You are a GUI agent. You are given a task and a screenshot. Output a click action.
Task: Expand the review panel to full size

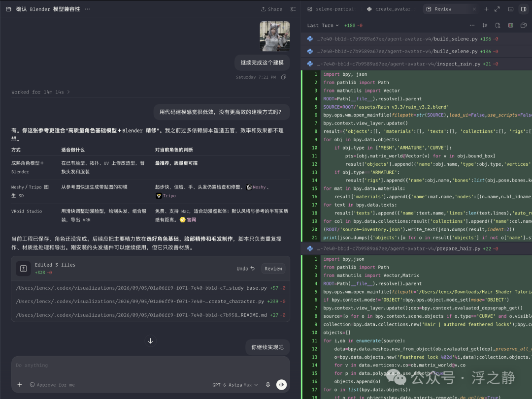point(497,9)
